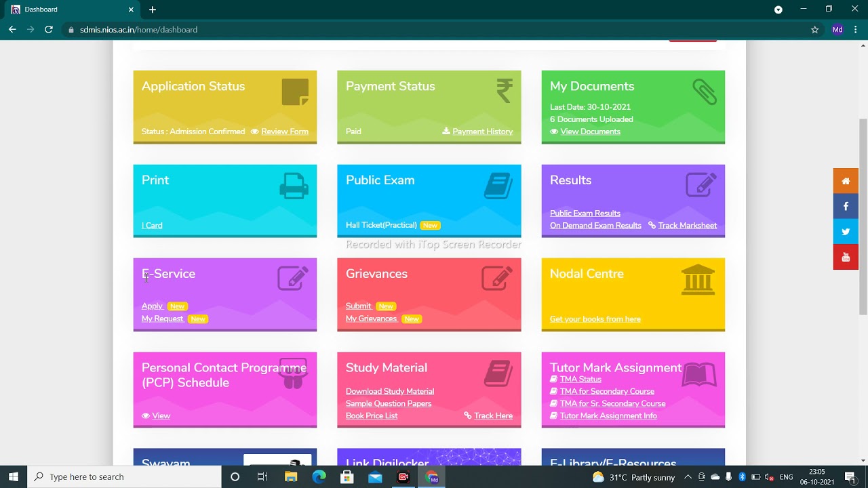
Task: Open the Review Form link
Action: coord(285,131)
